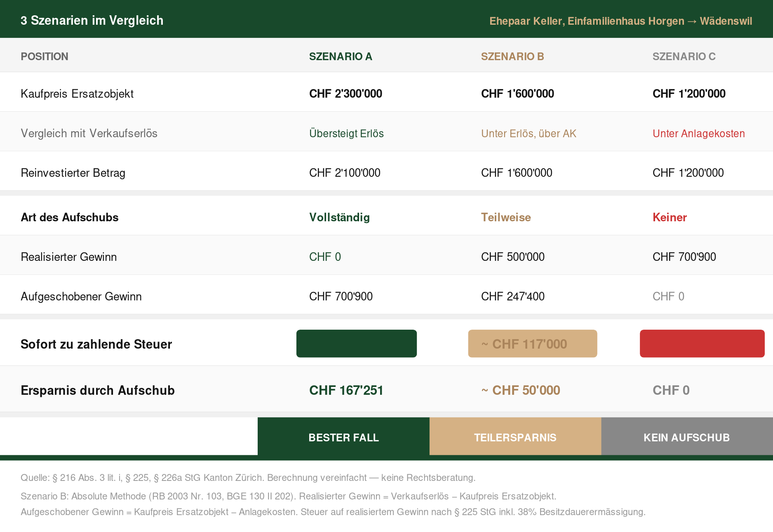Screen dimensions: 773x532
Task: Click the tan '~ CHF 117'000' tax box
Action: click(533, 343)
